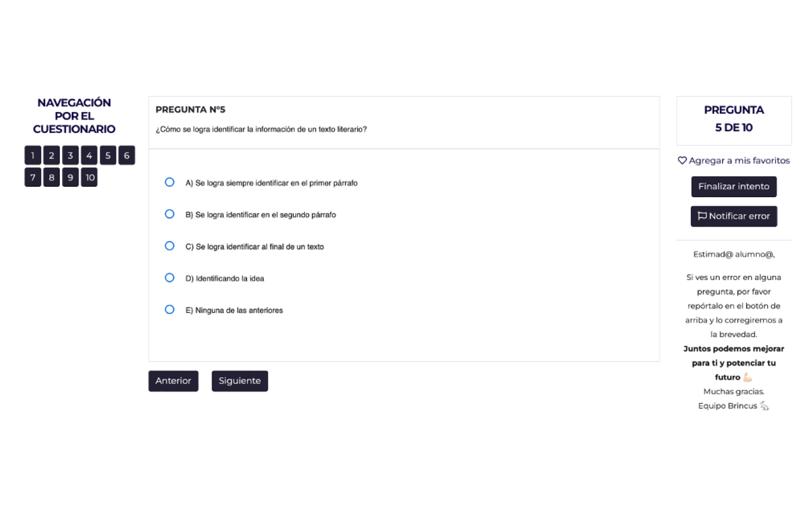
Task: Open question 4 from navigation grid
Action: [x=89, y=155]
